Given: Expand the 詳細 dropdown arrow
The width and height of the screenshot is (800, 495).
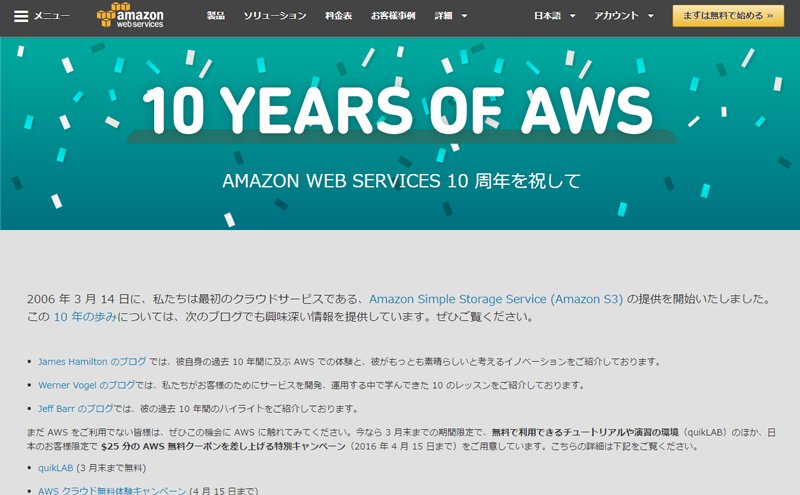Looking at the screenshot, I should [464, 16].
